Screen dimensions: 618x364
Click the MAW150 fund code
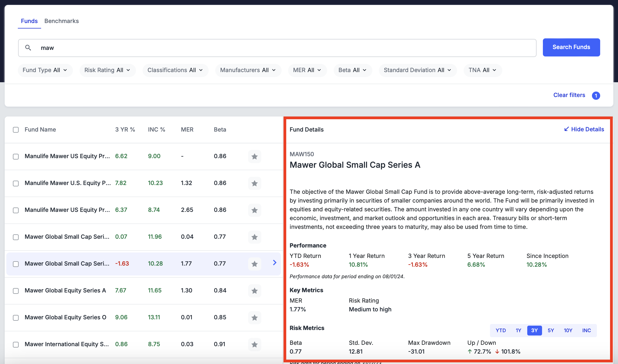click(302, 154)
